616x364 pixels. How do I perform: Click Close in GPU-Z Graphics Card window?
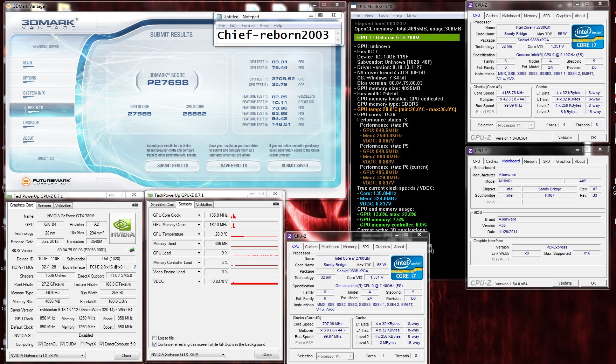click(126, 356)
